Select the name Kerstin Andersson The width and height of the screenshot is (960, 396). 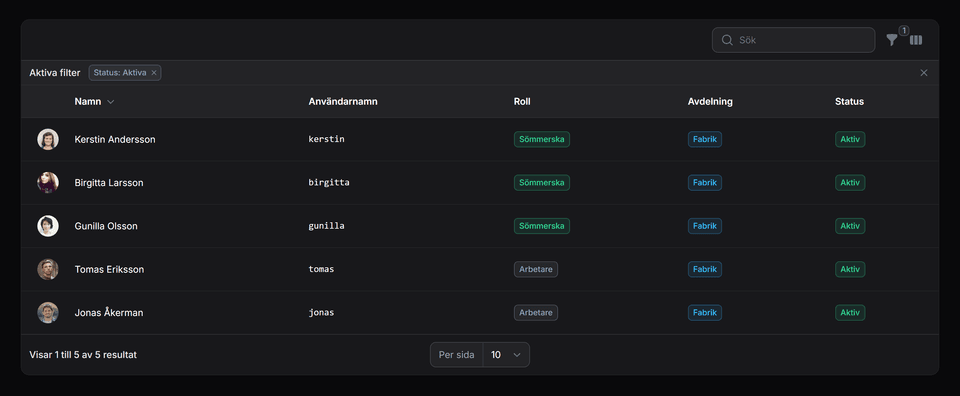coord(115,140)
